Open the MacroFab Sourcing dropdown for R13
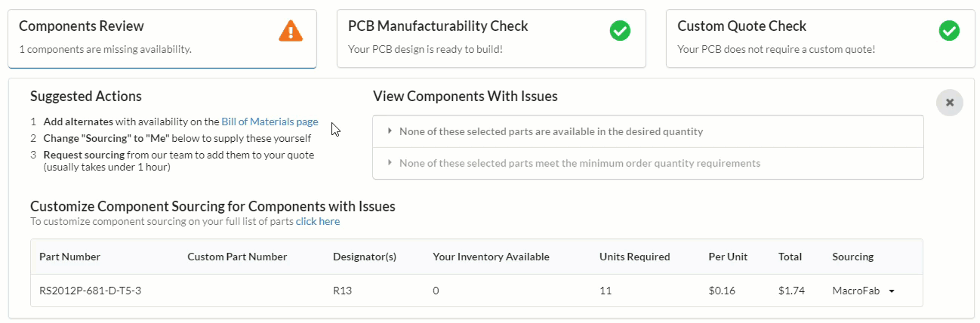980x323 pixels. click(x=863, y=291)
